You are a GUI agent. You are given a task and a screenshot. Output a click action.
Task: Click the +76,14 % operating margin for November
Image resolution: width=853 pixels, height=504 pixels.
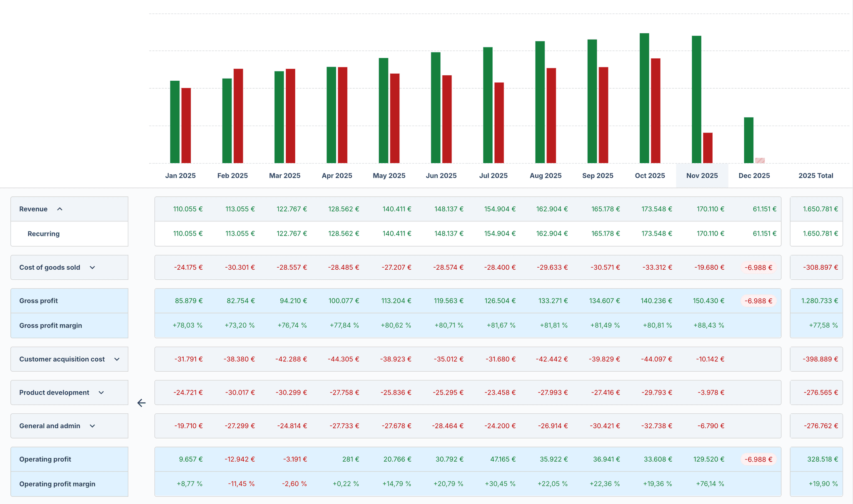tap(709, 484)
